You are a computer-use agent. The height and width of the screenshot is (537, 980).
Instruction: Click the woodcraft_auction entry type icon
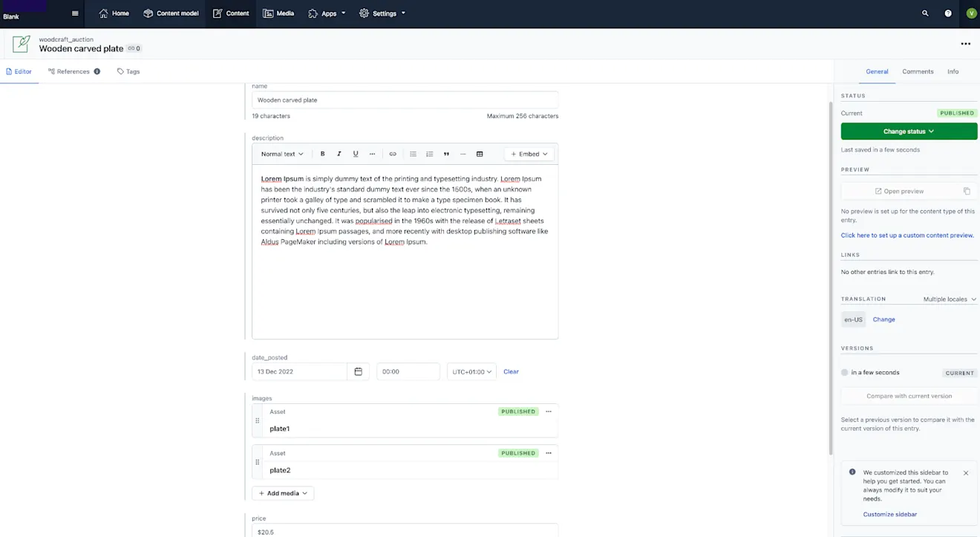click(x=21, y=44)
